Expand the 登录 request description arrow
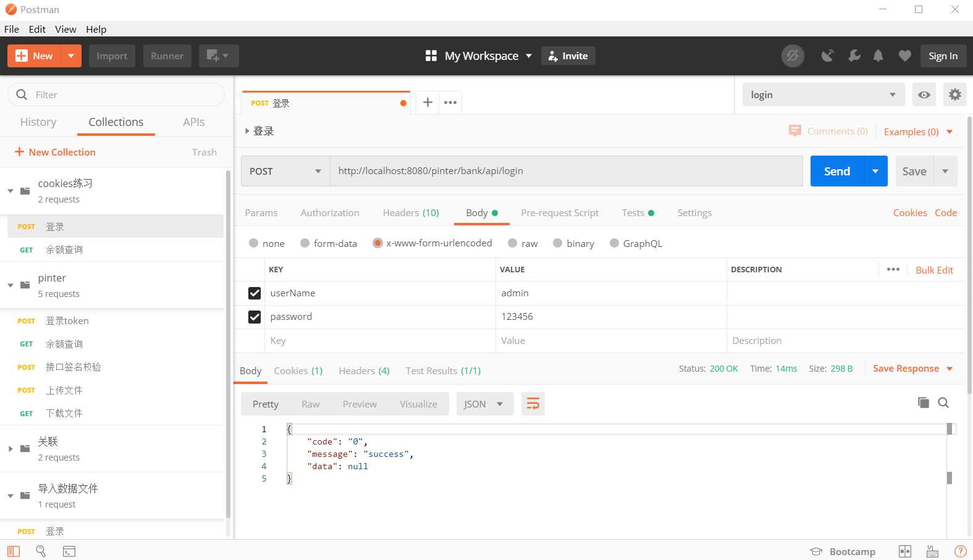The width and height of the screenshot is (973, 560). 247,131
